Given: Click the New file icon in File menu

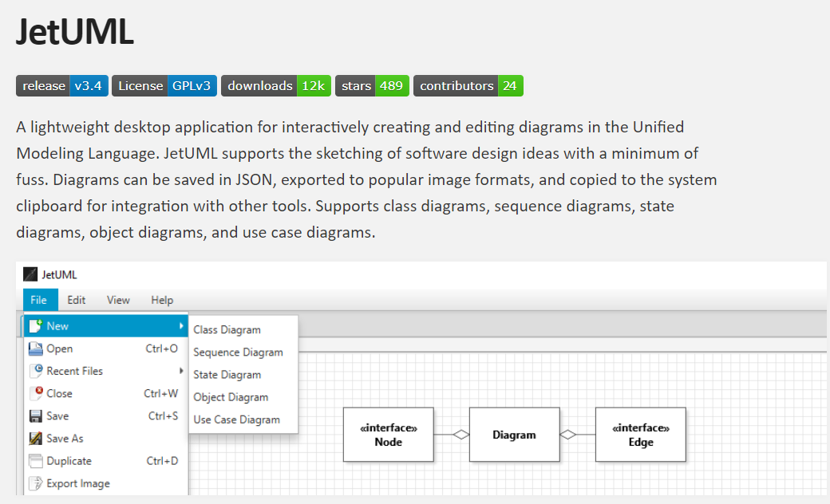Looking at the screenshot, I should click(35, 326).
